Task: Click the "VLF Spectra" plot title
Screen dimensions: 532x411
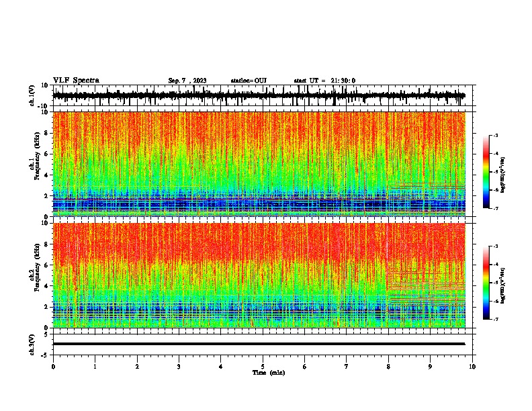Action: [x=76, y=81]
